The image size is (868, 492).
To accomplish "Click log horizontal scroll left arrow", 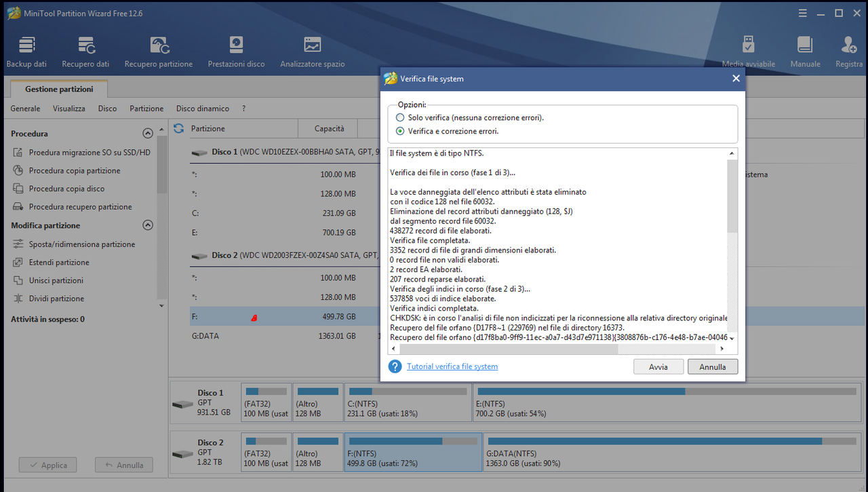I will 393,349.
